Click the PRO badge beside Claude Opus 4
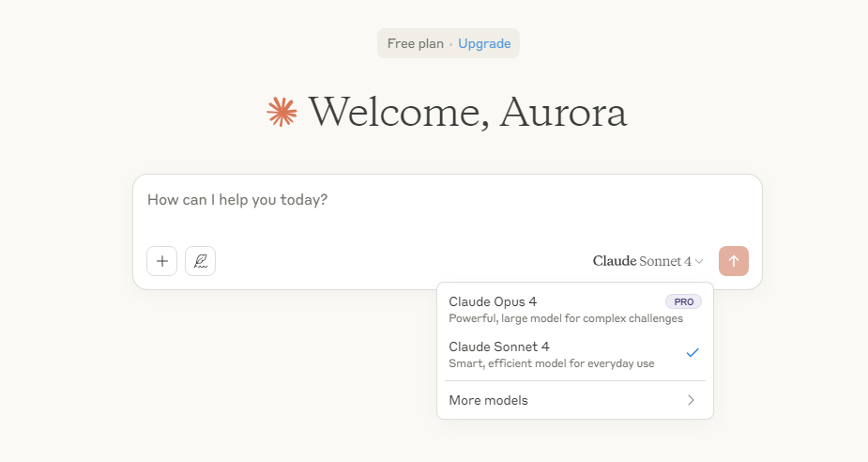Image resolution: width=868 pixels, height=462 pixels. pos(683,302)
